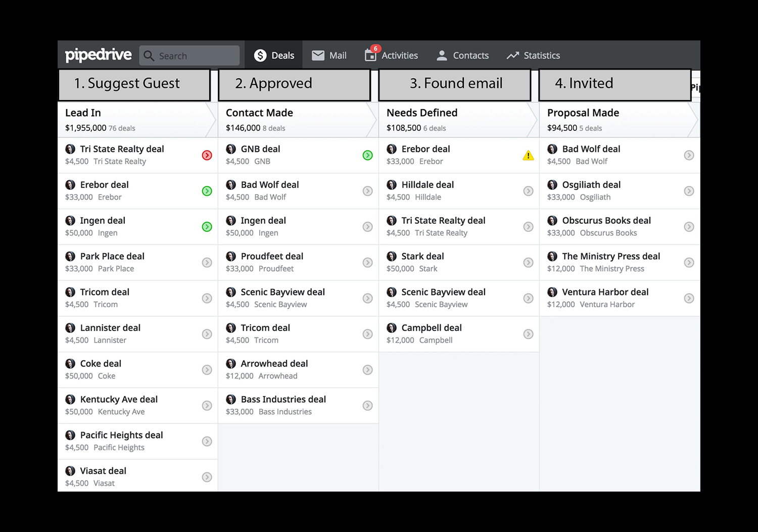The height and width of the screenshot is (532, 758).
Task: Click the activity arrow on Kentucky Ave deal
Action: pyautogui.click(x=207, y=406)
